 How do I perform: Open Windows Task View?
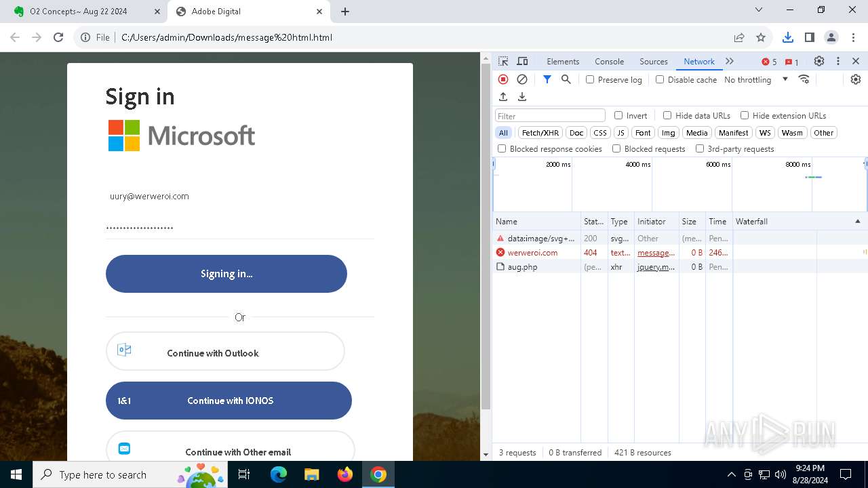pos(244,474)
